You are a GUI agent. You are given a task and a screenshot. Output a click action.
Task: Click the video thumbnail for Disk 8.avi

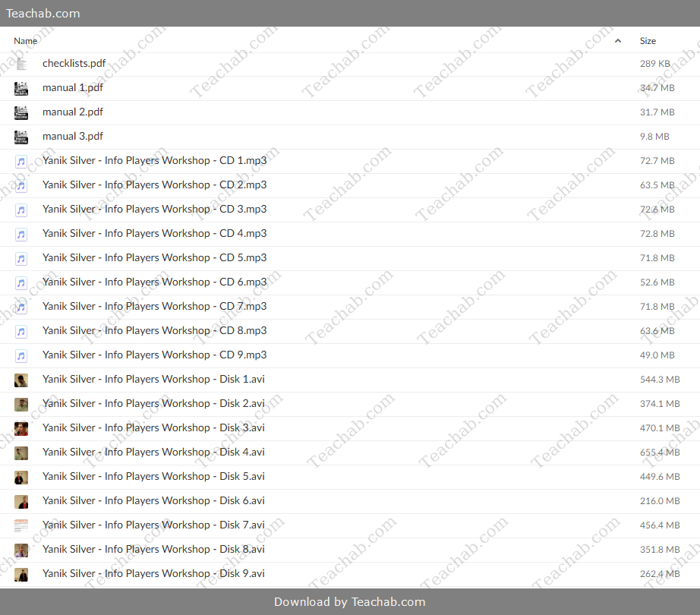(21, 550)
